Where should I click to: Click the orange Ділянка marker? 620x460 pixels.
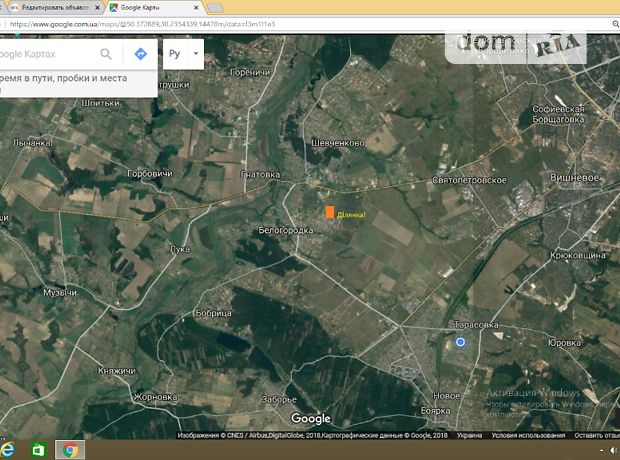[330, 212]
